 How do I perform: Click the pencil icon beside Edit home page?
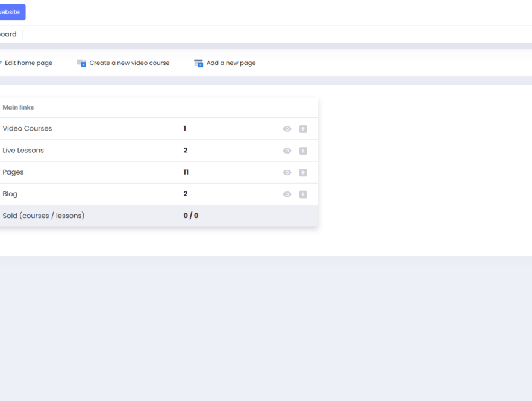pos(1,63)
